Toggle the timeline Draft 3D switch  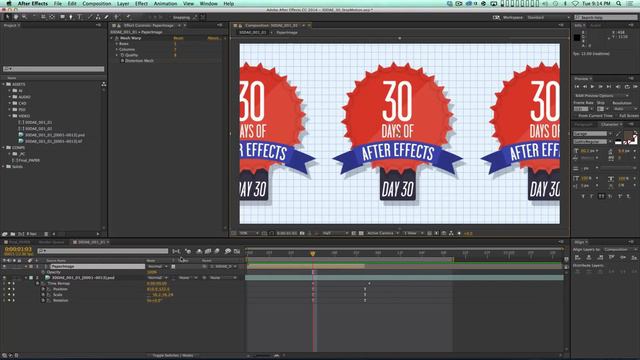188,251
